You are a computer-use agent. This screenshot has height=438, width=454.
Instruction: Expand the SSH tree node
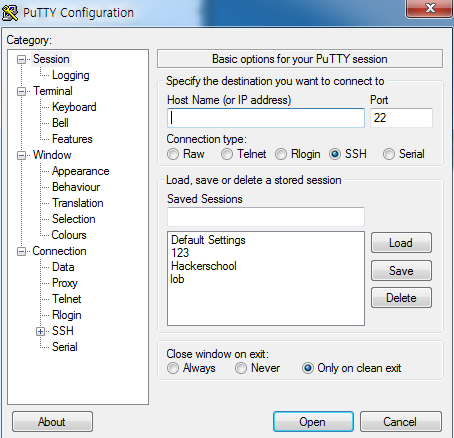point(40,332)
